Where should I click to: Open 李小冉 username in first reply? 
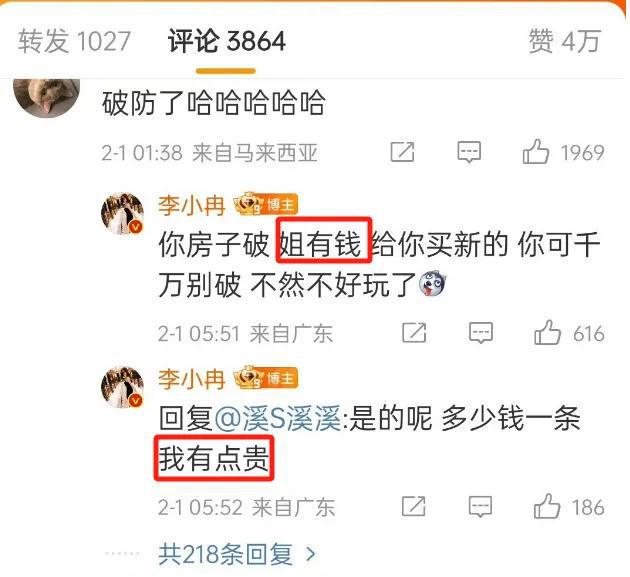[191, 205]
